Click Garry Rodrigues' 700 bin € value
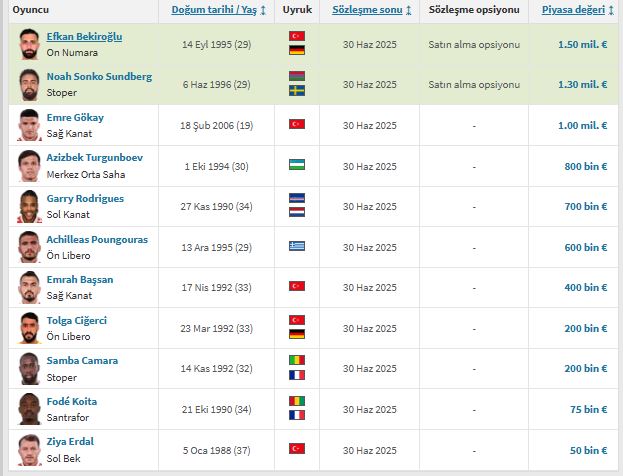Viewport: 623px width, 476px height. tap(586, 206)
